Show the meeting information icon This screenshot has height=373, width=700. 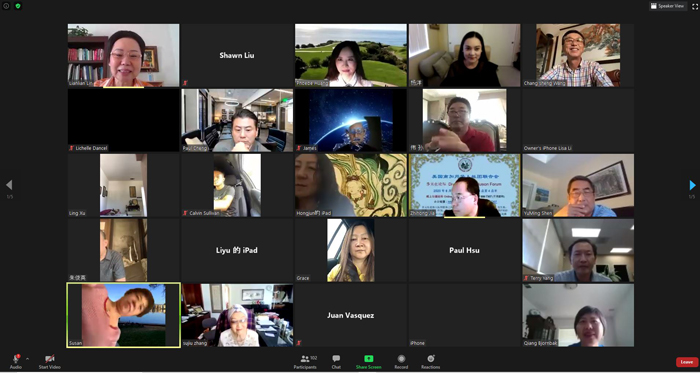pyautogui.click(x=6, y=6)
